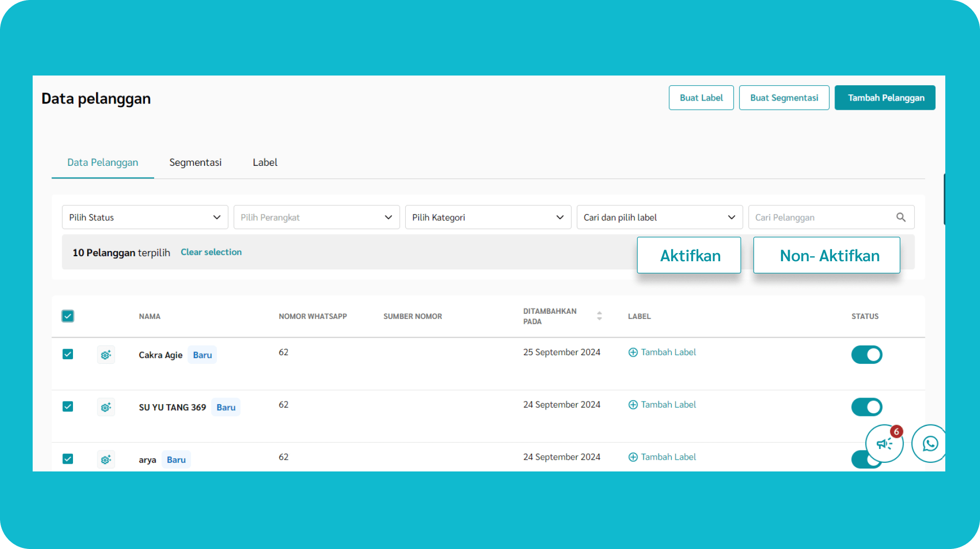This screenshot has height=549, width=980.
Task: Uncheck the checkbox for Cakra Agie
Action: [x=68, y=354]
